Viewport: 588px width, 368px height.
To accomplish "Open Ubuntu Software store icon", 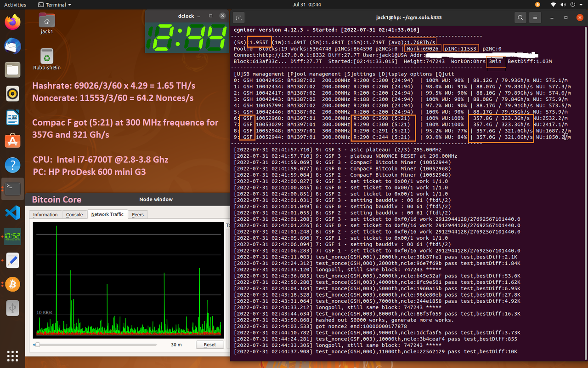I will coord(12,141).
